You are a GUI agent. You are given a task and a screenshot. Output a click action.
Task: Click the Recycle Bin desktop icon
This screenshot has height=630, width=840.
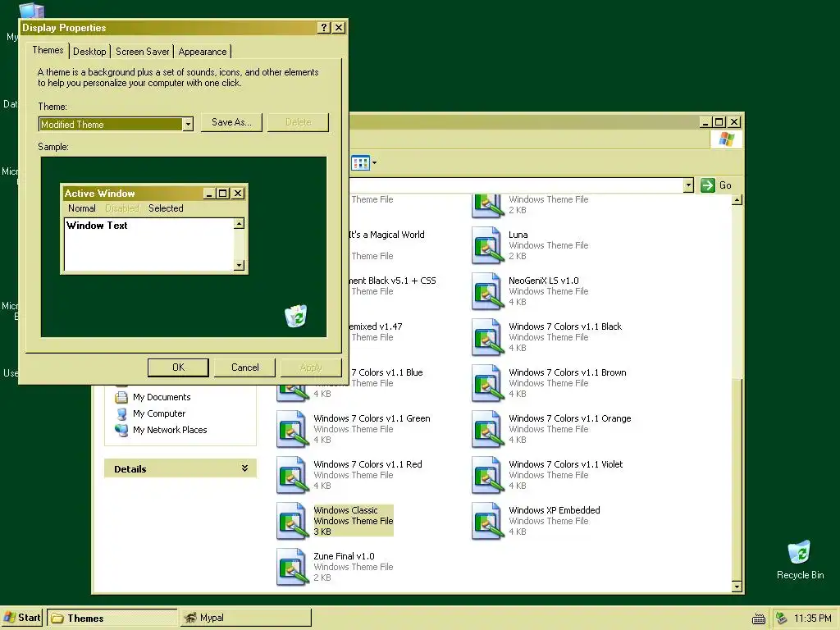[x=799, y=553]
